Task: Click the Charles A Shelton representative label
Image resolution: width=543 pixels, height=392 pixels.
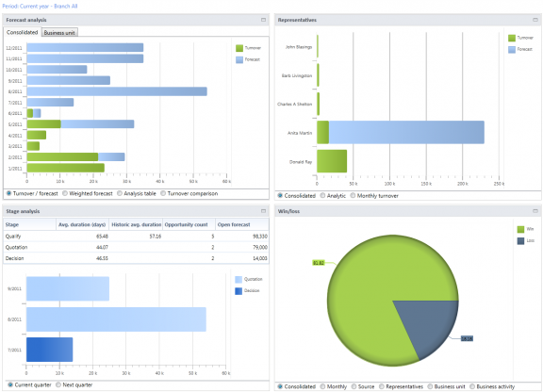Action: click(x=294, y=104)
